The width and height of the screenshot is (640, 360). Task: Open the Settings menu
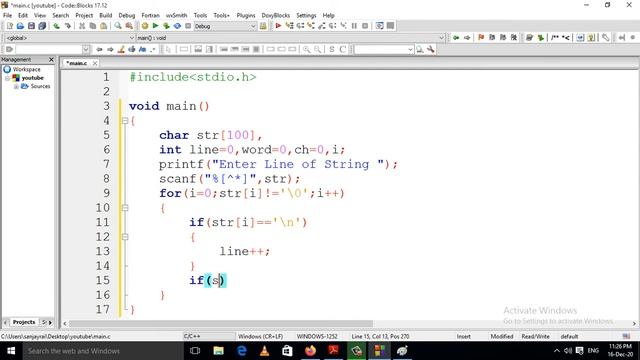[x=306, y=15]
